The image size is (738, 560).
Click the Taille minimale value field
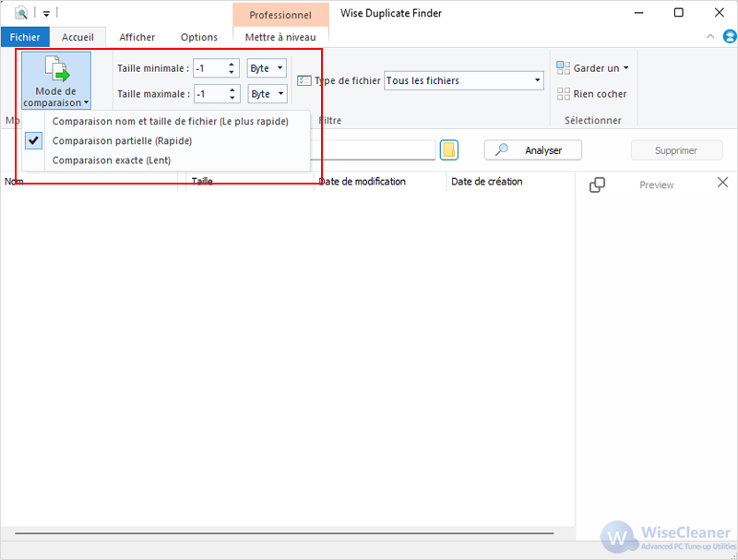coord(210,68)
